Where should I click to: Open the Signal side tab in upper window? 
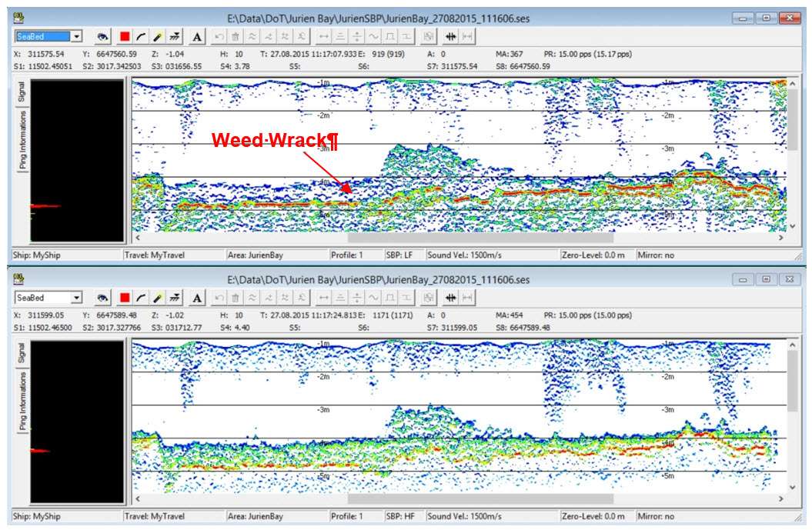point(22,92)
